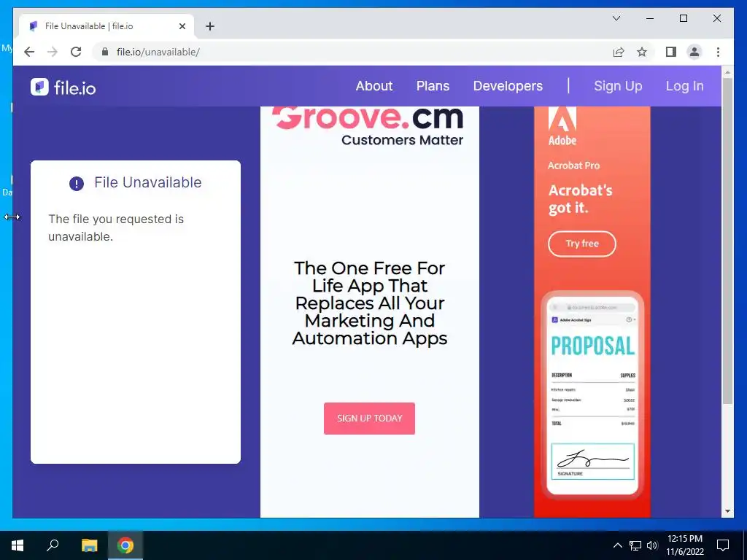
Task: Open the Windows Start menu
Action: pyautogui.click(x=18, y=545)
